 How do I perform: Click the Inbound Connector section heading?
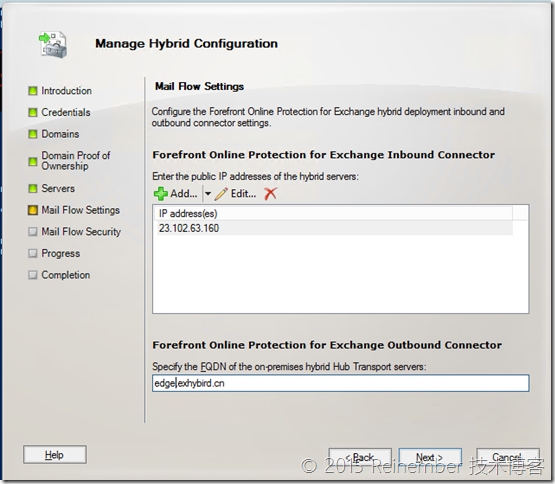tap(324, 155)
